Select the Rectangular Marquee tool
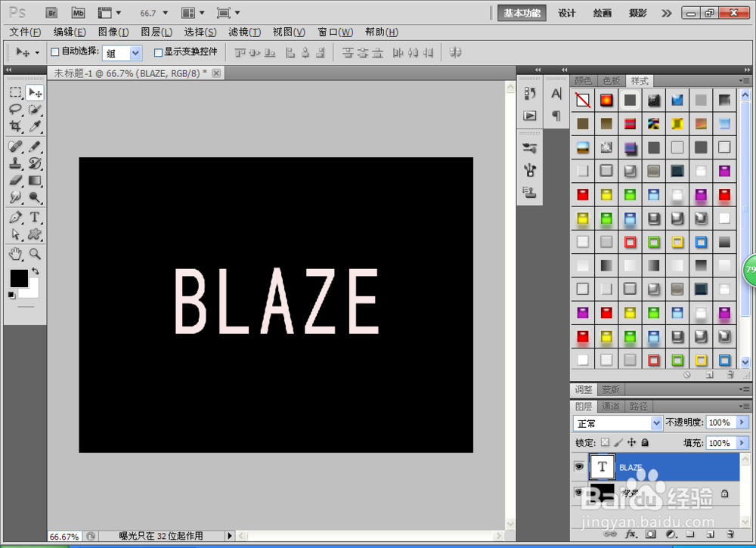This screenshot has width=756, height=548. (15, 92)
